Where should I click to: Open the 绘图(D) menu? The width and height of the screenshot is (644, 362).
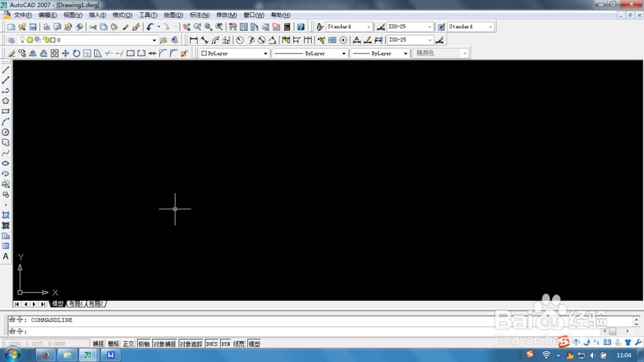pos(173,15)
